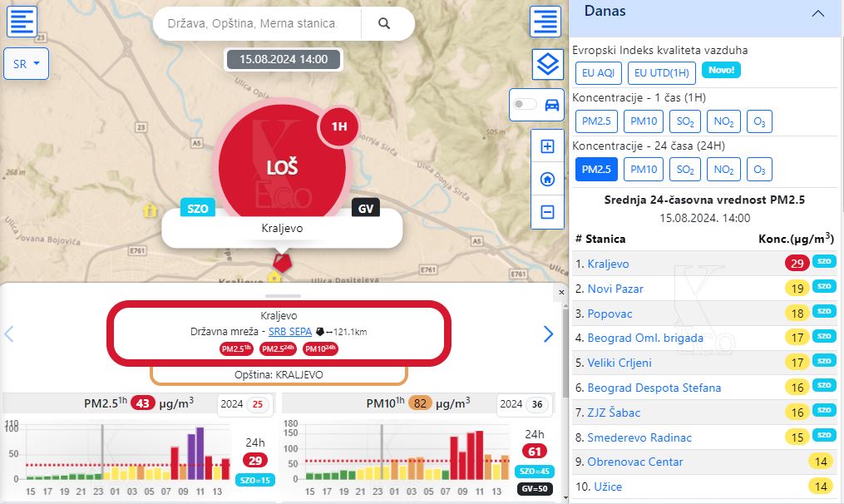Click the search magnifier icon
This screenshot has width=844, height=504.
[x=383, y=24]
